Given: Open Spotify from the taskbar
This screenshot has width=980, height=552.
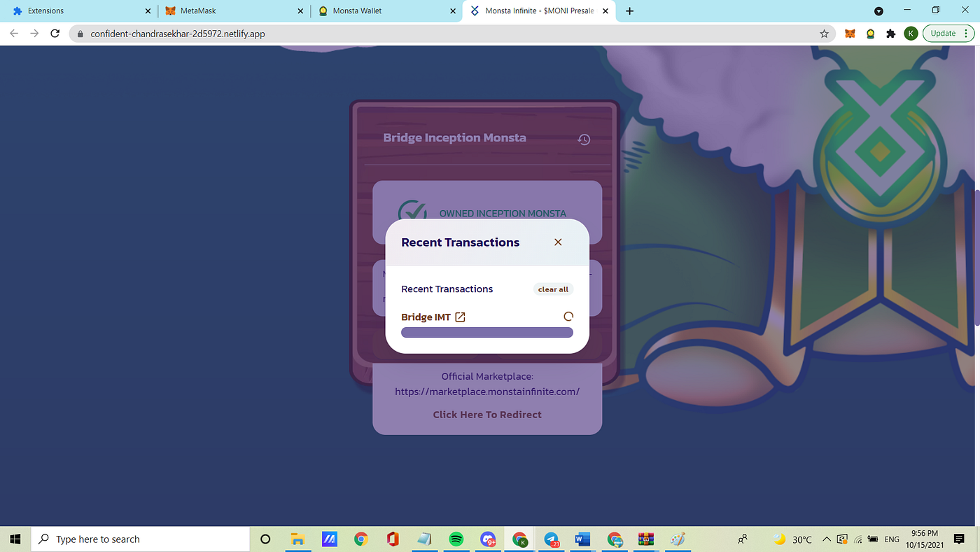Looking at the screenshot, I should pyautogui.click(x=456, y=539).
